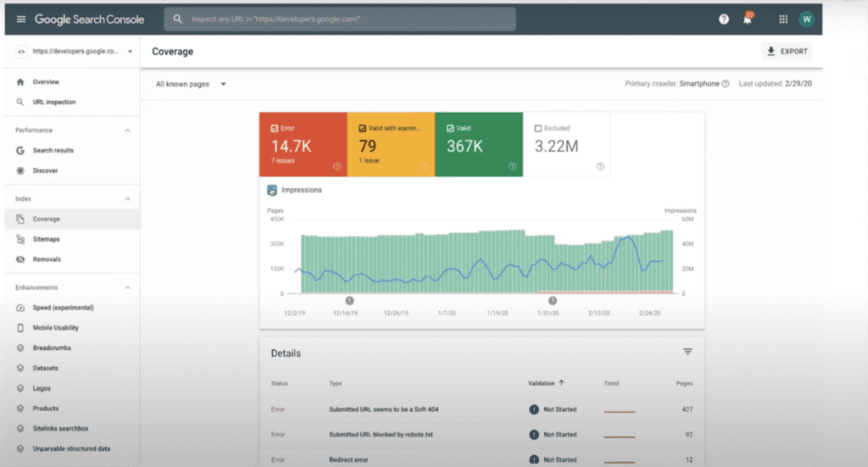Image resolution: width=868 pixels, height=467 pixels.
Task: Click the 427 pages value
Action: tap(687, 409)
